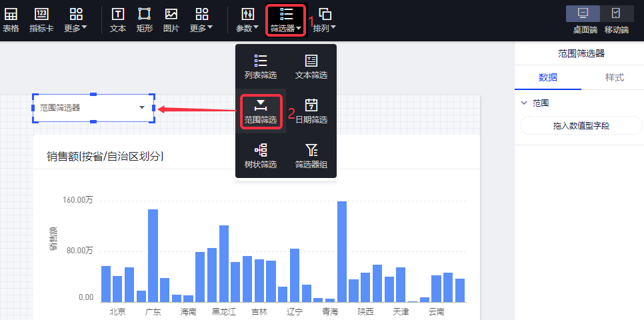Pick 树状筛选 tree filter

[x=260, y=156]
